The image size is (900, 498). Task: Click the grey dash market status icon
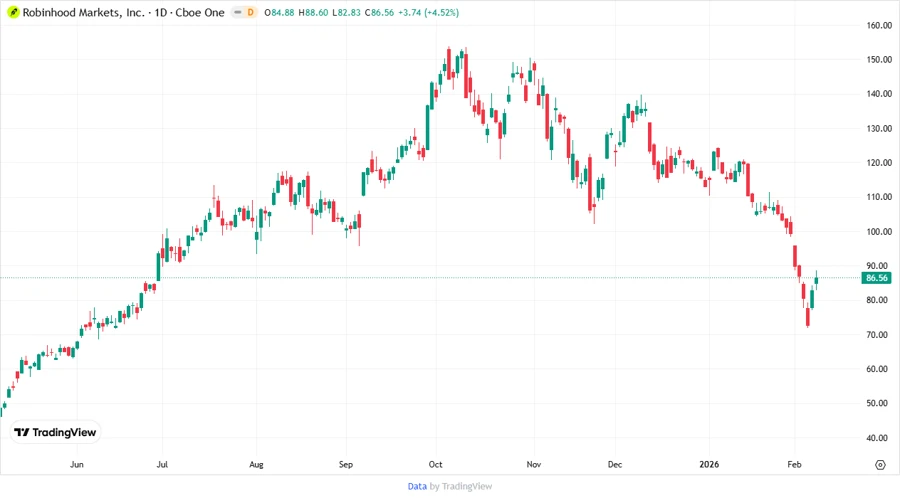pyautogui.click(x=238, y=12)
